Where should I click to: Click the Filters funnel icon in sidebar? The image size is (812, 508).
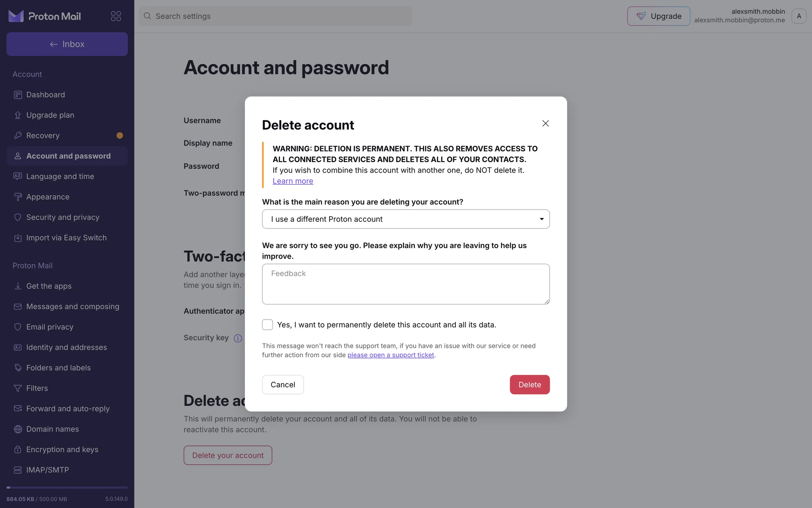(x=18, y=388)
